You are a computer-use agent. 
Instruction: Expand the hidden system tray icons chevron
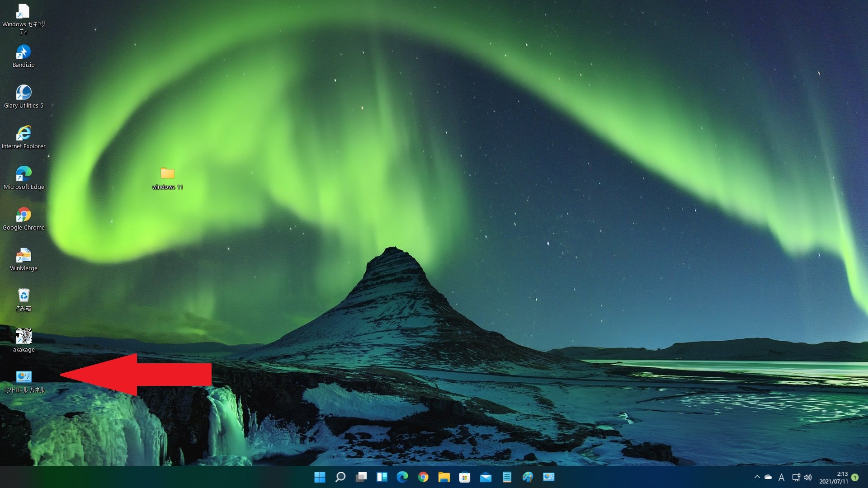click(x=757, y=477)
